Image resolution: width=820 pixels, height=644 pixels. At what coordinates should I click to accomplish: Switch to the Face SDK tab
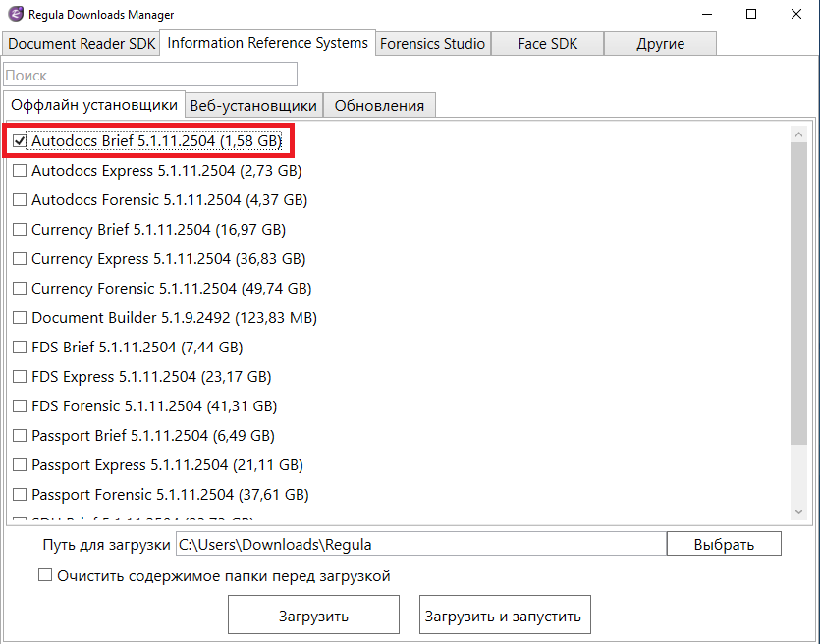(x=548, y=44)
